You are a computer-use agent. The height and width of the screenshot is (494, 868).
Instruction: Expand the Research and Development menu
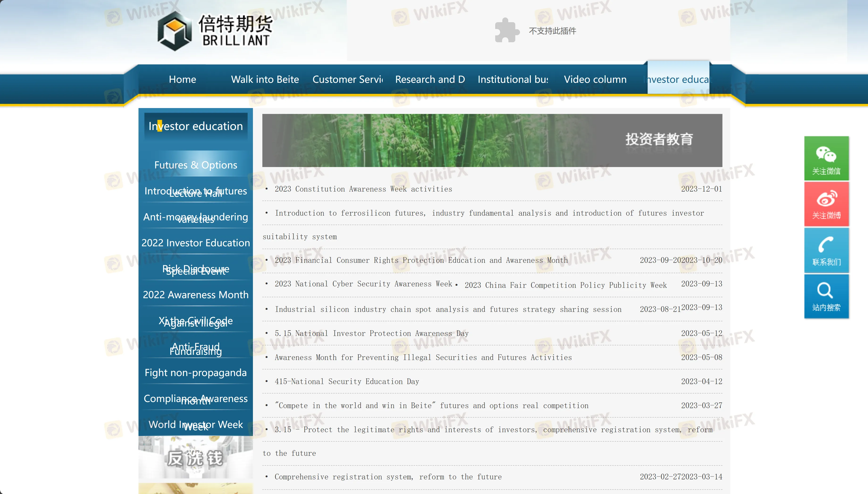[x=430, y=80]
